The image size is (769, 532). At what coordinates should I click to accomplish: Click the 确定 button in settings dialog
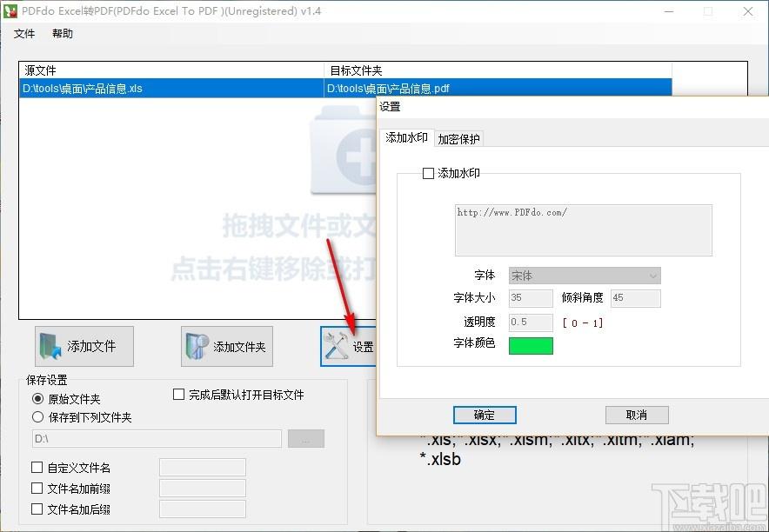tap(485, 415)
